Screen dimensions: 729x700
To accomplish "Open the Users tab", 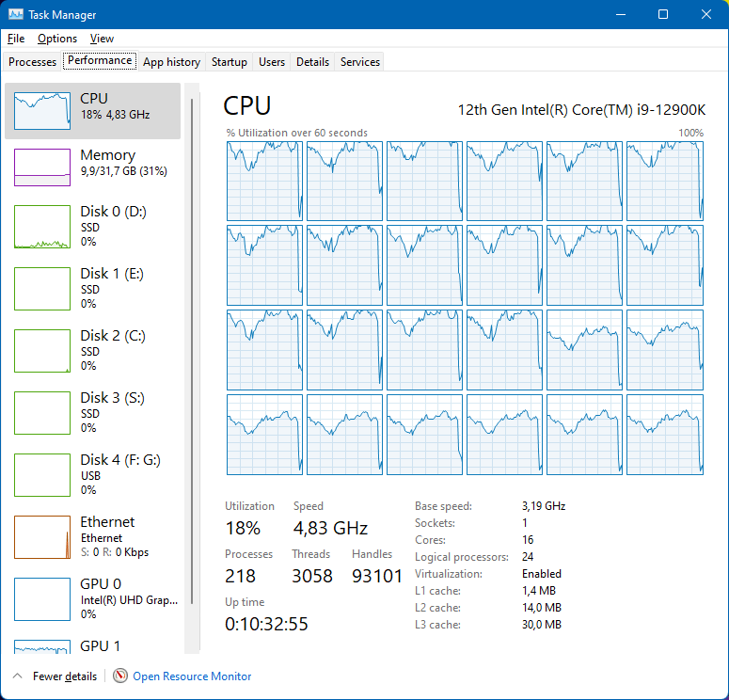I will pyautogui.click(x=272, y=62).
